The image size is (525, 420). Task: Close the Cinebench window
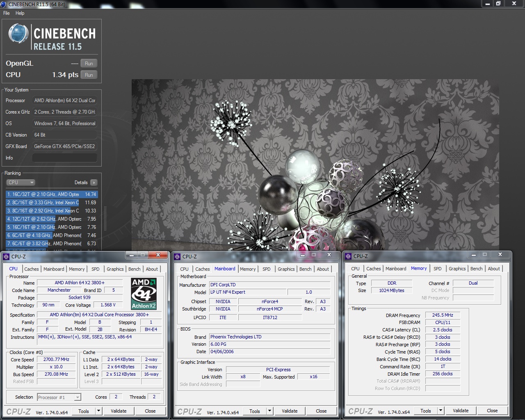[x=514, y=4]
